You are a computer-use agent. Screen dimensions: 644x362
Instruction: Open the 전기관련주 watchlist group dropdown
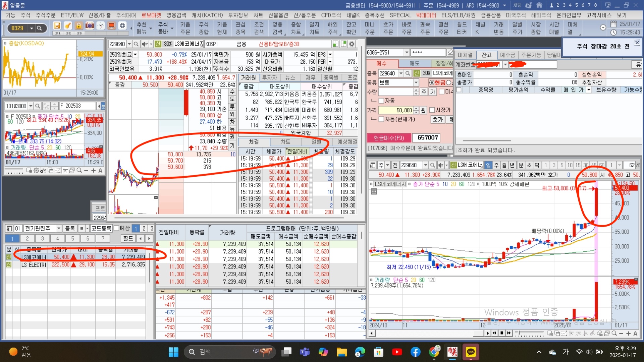[59, 228]
